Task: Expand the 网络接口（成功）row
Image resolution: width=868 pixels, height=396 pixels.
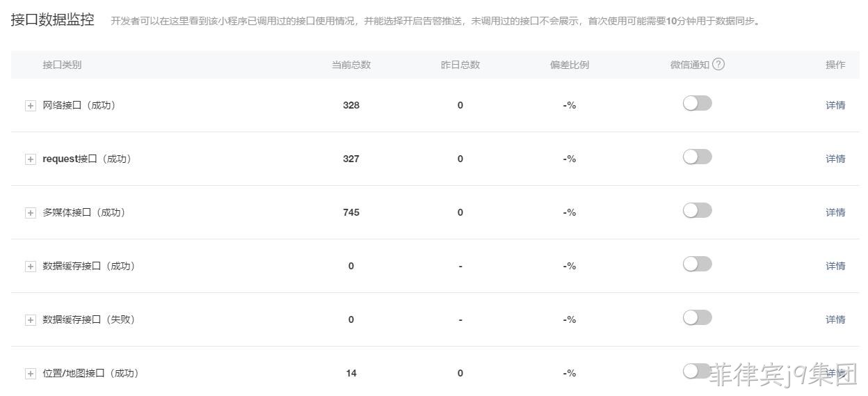Action: pyautogui.click(x=31, y=106)
